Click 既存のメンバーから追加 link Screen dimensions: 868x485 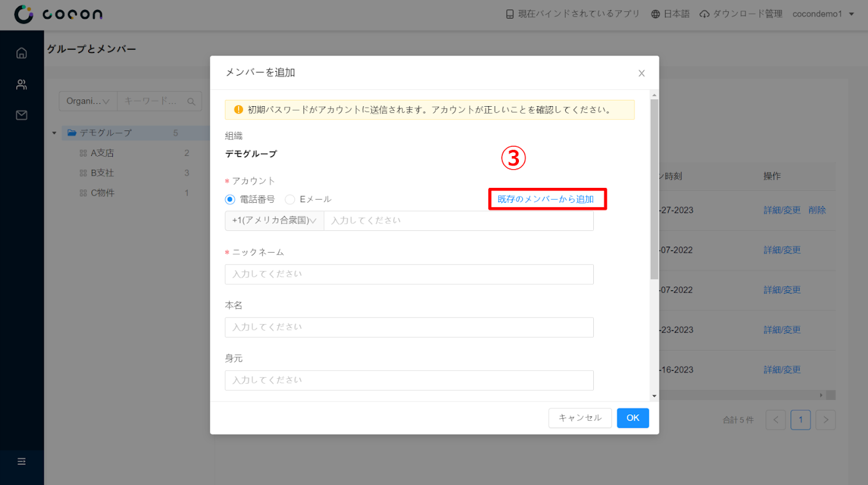[546, 199]
